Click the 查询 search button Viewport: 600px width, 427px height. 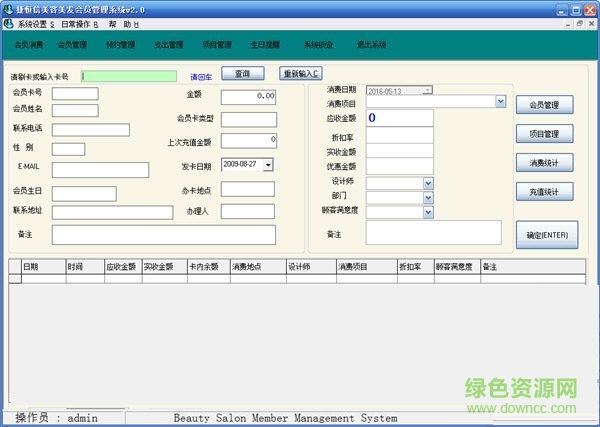pyautogui.click(x=242, y=73)
